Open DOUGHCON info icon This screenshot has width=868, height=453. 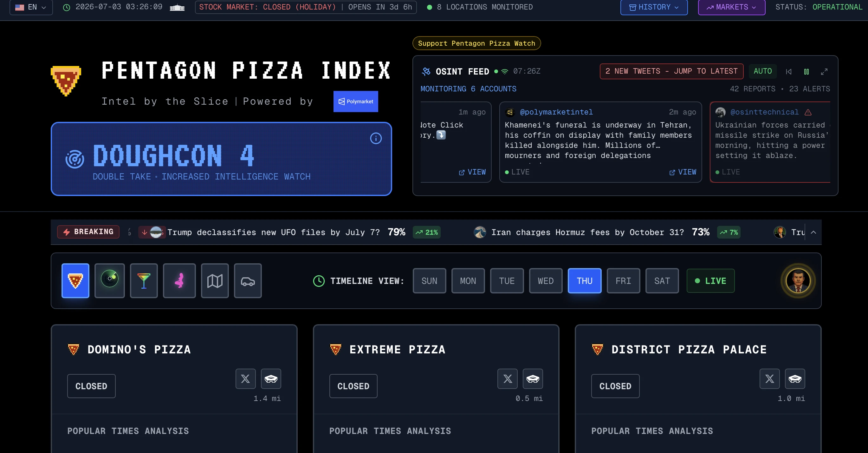(x=376, y=138)
